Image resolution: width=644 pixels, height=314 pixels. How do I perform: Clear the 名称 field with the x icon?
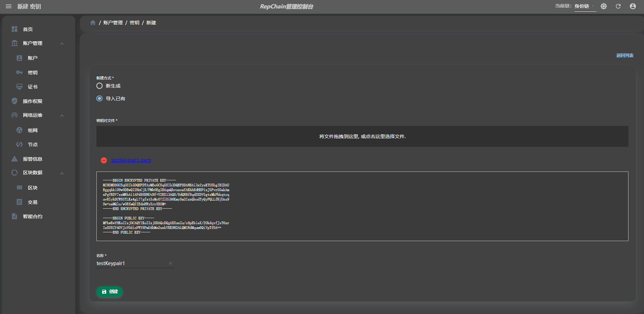click(x=171, y=263)
